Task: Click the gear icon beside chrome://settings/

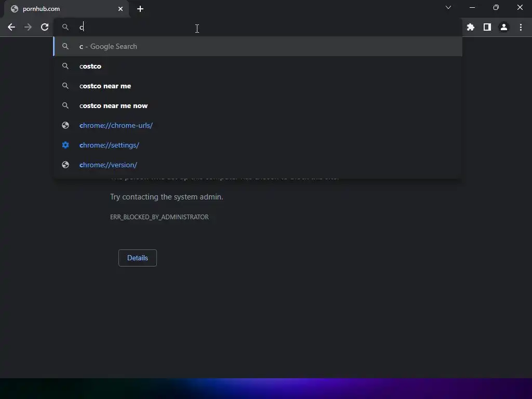Action: [65, 145]
